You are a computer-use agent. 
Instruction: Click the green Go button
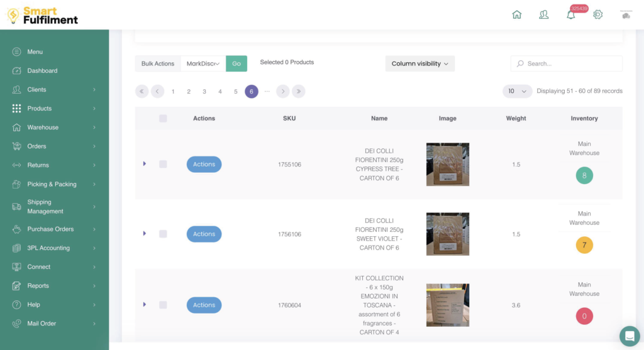click(236, 63)
